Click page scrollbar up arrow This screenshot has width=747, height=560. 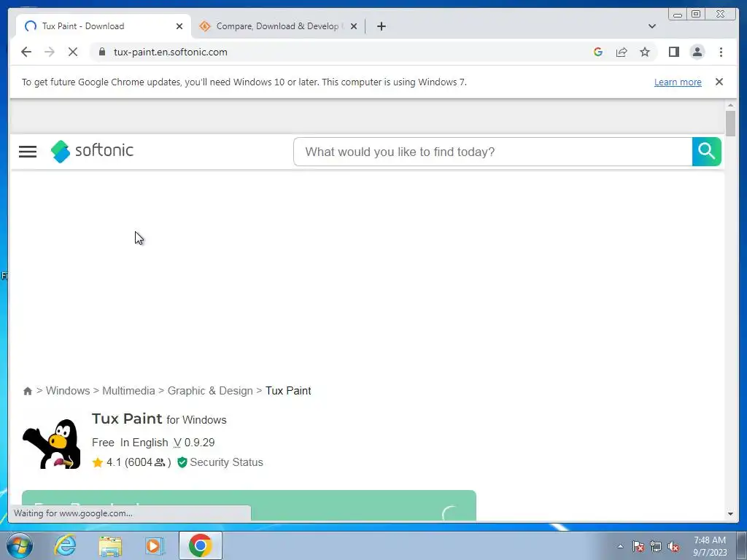[730, 105]
